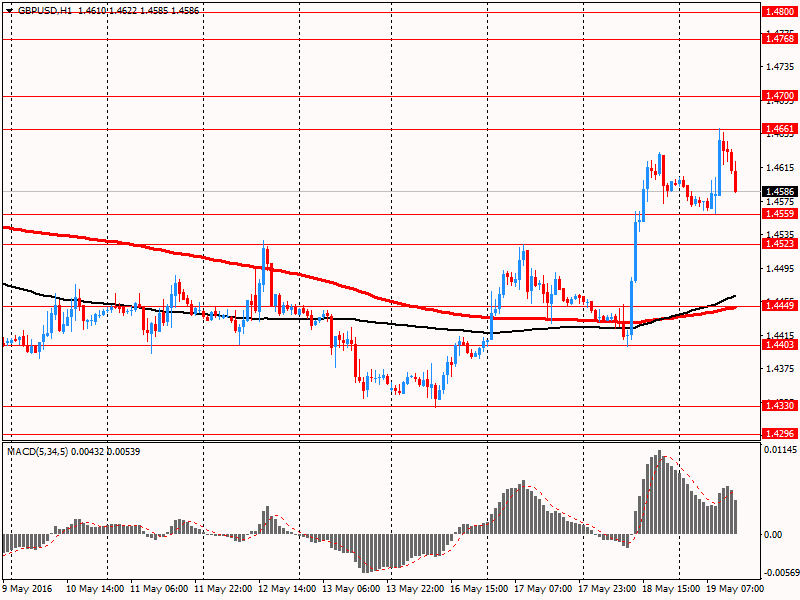Click the 1.4559 support level label

point(780,214)
